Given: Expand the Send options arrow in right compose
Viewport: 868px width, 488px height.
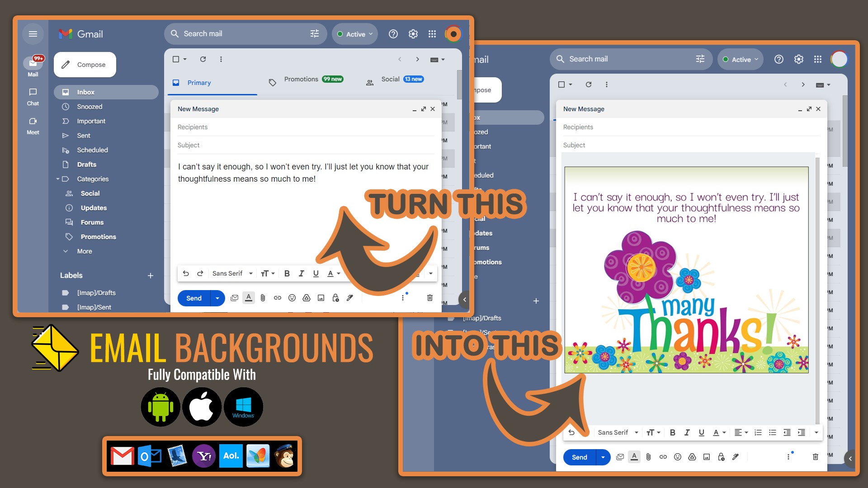Looking at the screenshot, I should point(603,457).
